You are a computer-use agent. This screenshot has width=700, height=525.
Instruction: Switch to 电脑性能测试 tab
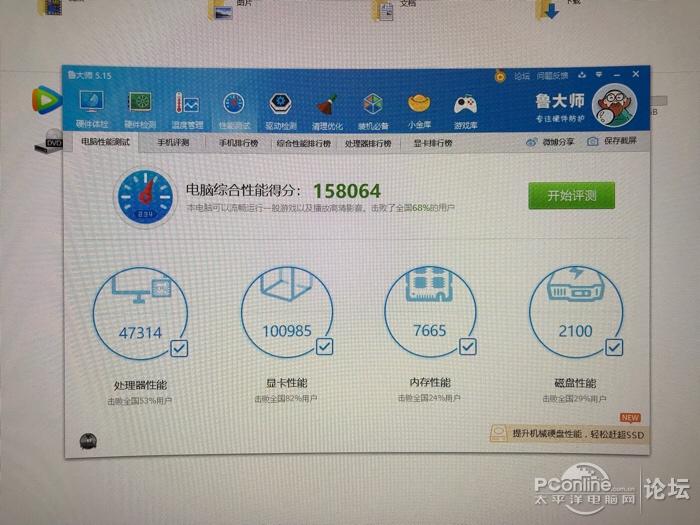(x=105, y=142)
